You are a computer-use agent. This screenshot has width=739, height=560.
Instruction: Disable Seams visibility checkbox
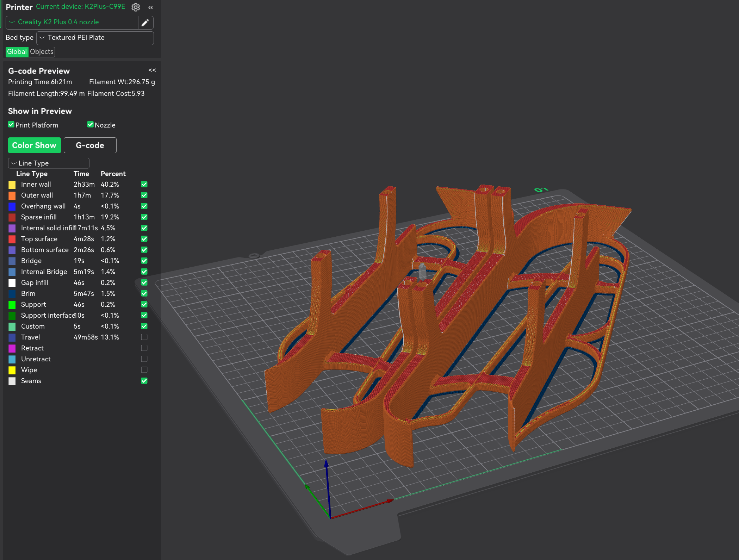pyautogui.click(x=144, y=381)
